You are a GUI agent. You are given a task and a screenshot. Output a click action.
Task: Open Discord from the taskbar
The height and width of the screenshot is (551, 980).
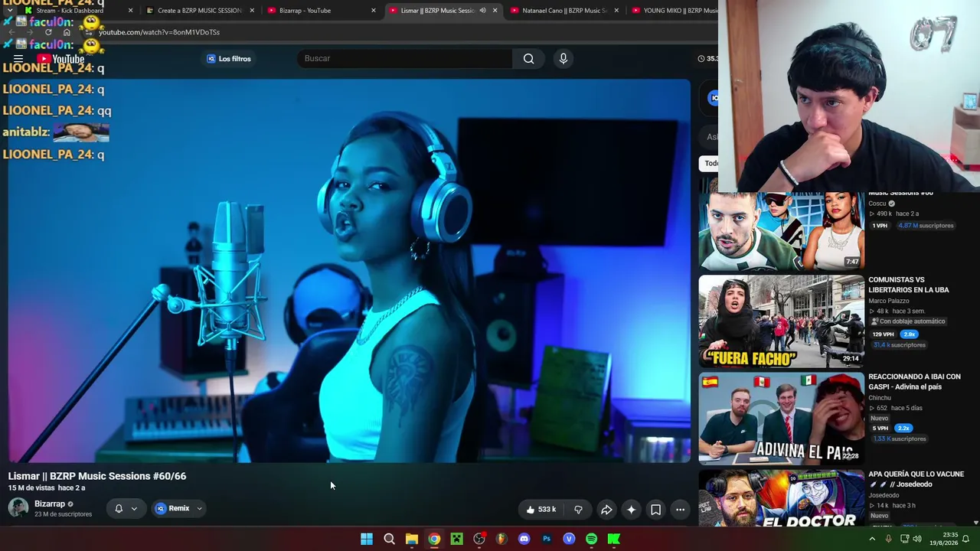(x=524, y=540)
